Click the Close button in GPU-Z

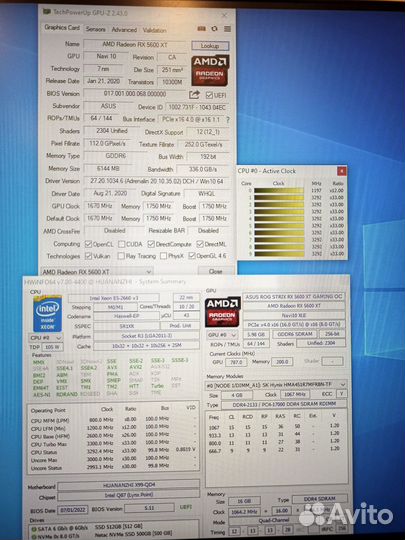(215, 271)
